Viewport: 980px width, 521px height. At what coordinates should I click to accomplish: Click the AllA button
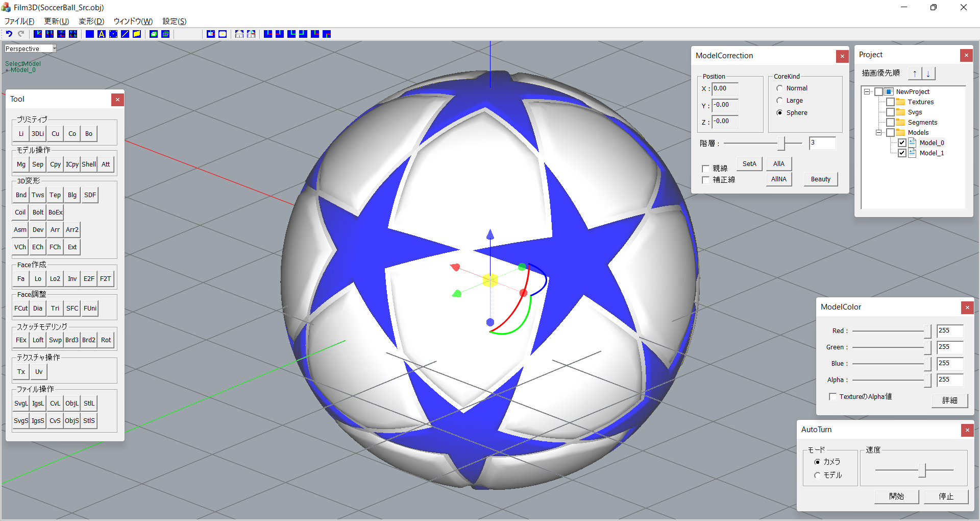[x=779, y=164]
